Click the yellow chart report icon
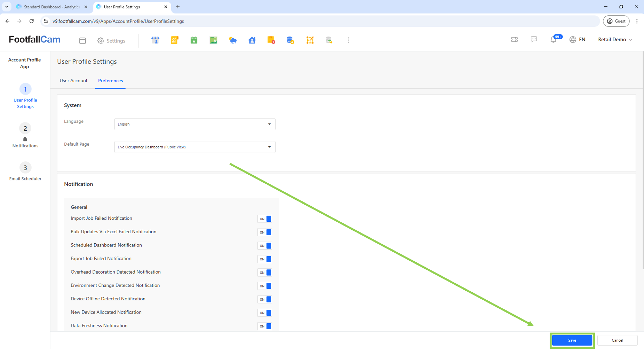 tap(175, 40)
